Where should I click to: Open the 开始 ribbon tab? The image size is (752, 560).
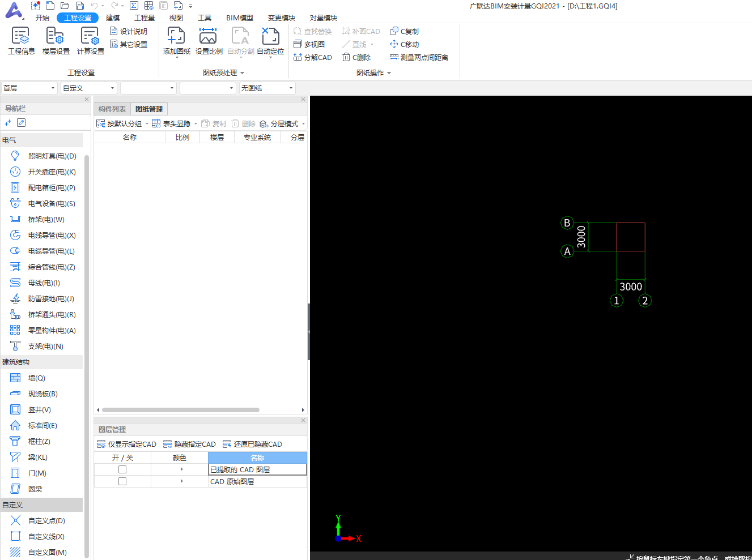coord(43,18)
